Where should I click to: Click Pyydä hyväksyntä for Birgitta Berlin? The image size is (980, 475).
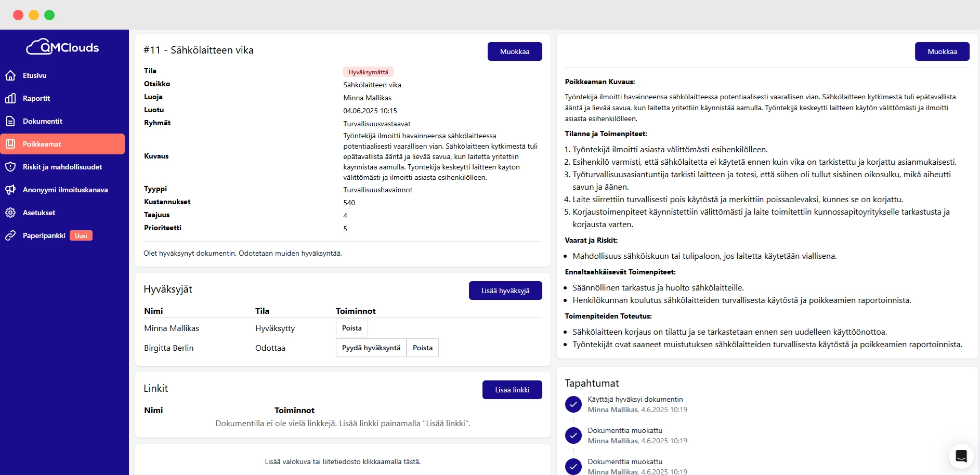pyautogui.click(x=371, y=348)
